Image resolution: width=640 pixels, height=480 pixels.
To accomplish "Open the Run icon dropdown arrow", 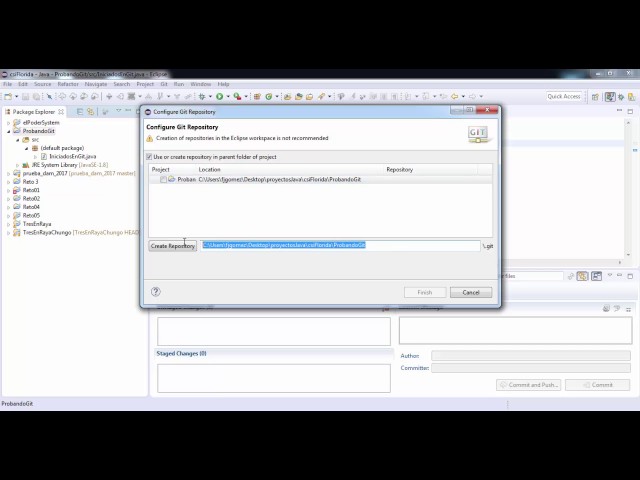I will pos(228,97).
